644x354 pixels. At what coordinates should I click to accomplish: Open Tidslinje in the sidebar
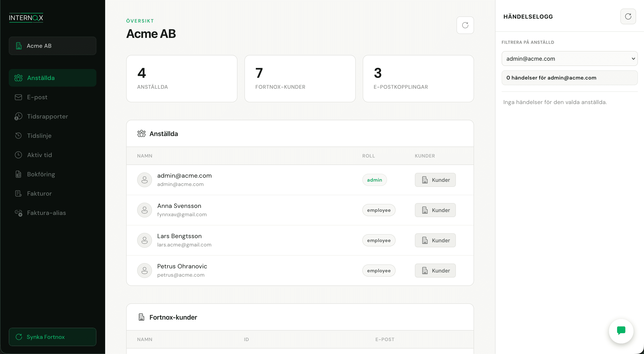tap(53, 136)
